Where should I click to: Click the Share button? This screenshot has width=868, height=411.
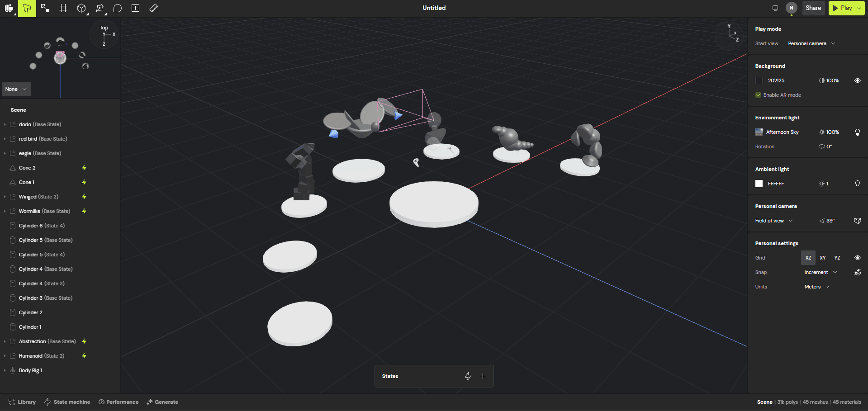coord(813,8)
